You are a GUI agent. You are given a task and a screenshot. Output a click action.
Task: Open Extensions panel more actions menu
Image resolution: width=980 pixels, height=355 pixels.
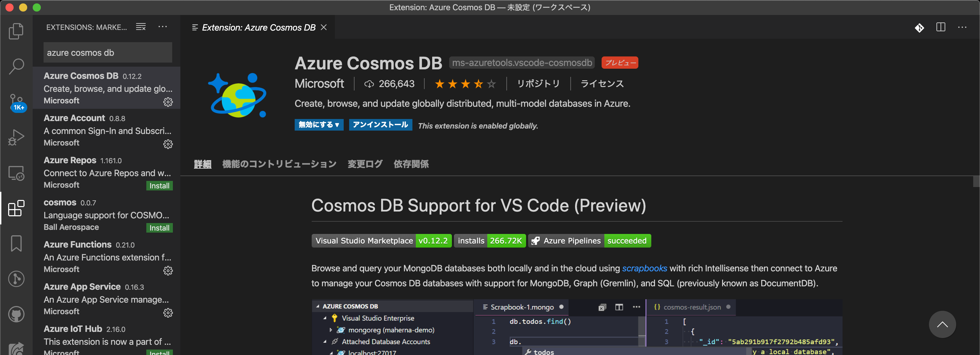coord(162,27)
